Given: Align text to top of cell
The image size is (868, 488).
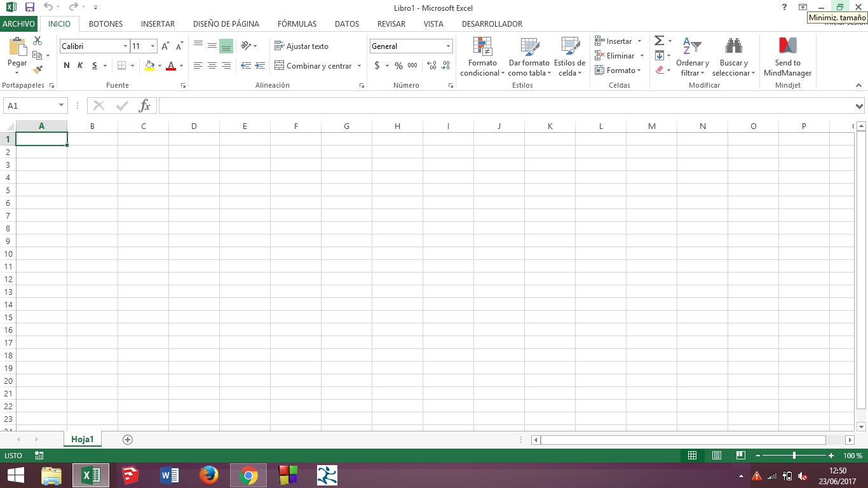Looking at the screenshot, I should [x=198, y=46].
